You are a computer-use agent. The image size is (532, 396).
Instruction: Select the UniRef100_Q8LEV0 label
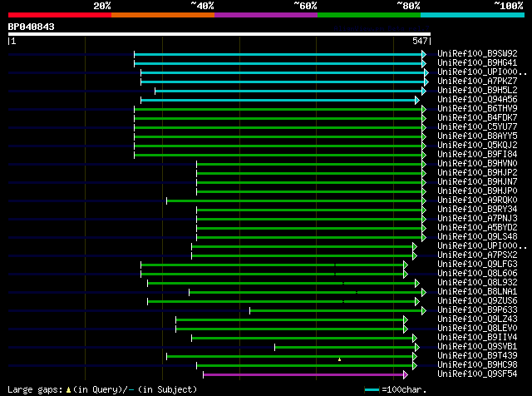pyautogui.click(x=477, y=329)
